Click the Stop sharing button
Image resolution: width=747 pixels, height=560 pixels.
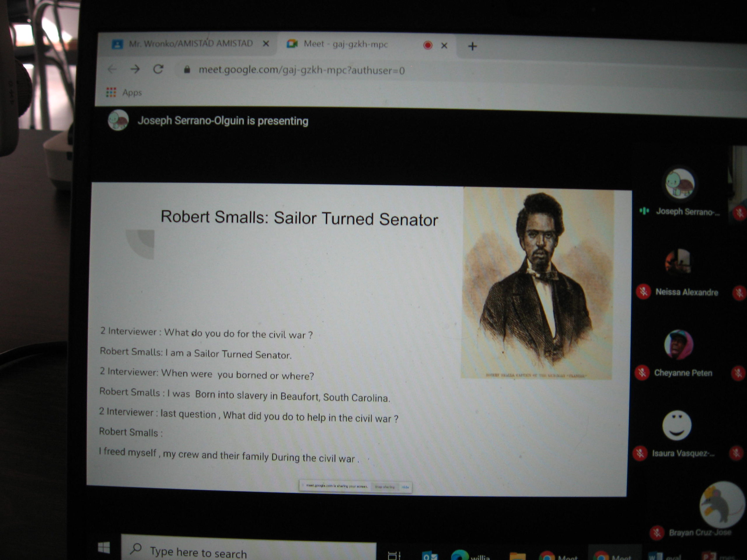click(x=385, y=487)
